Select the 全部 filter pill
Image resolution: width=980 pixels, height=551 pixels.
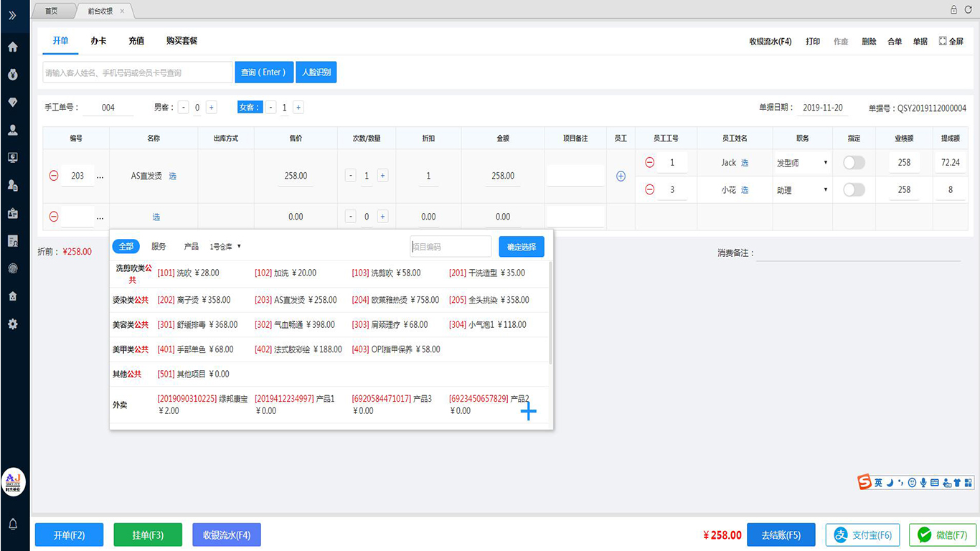click(126, 246)
